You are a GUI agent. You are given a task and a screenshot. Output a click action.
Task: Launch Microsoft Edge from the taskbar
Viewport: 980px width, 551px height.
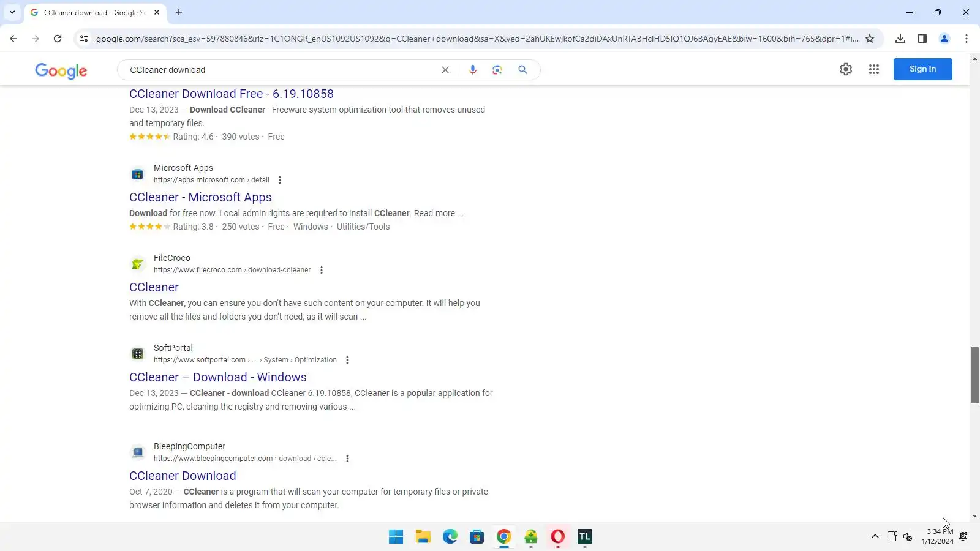pos(450,537)
